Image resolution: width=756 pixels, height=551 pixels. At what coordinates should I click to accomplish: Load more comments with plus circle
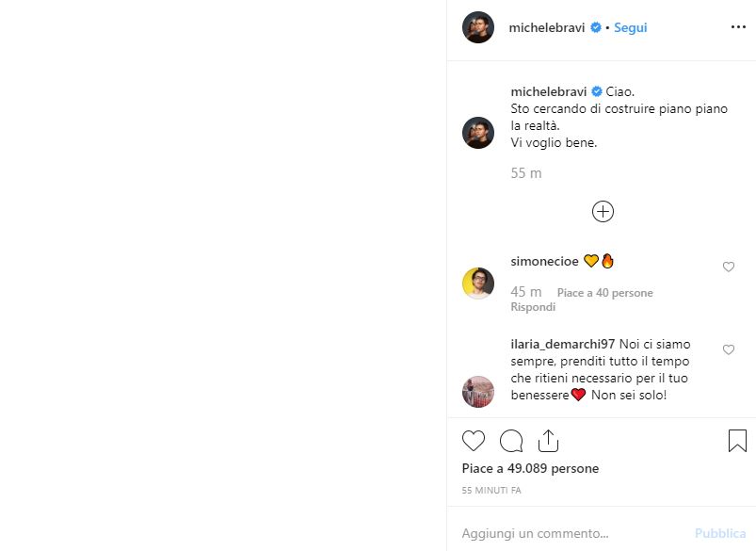click(x=603, y=212)
